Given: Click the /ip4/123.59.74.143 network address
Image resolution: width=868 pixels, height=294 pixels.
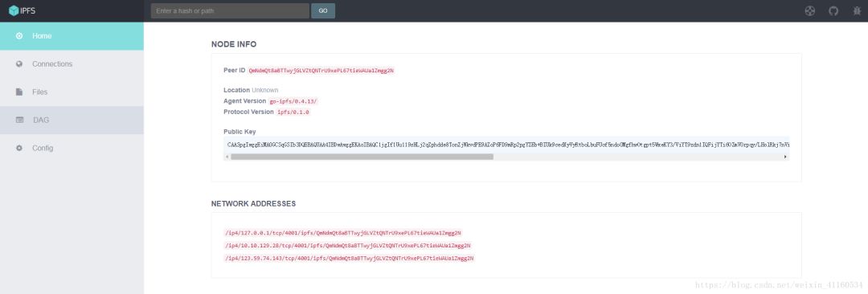Looking at the screenshot, I should (x=350, y=259).
